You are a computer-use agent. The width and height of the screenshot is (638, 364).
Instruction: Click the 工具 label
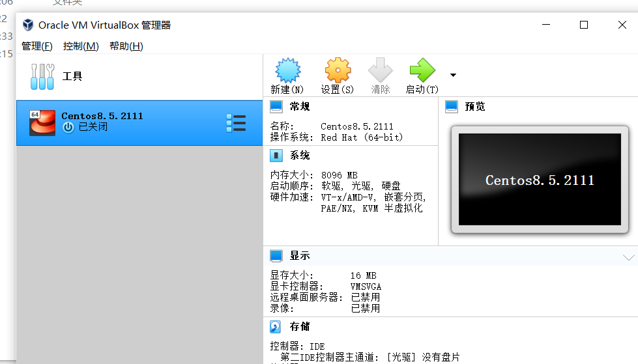72,76
